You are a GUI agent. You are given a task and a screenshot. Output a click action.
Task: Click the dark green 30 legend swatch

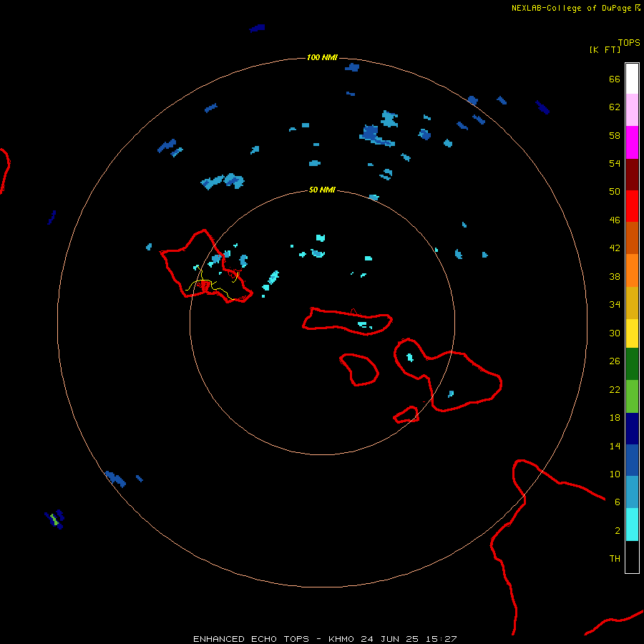coord(632,364)
